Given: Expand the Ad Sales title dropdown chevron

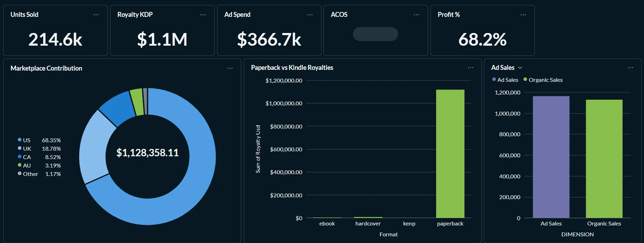Looking at the screenshot, I should click(x=520, y=68).
